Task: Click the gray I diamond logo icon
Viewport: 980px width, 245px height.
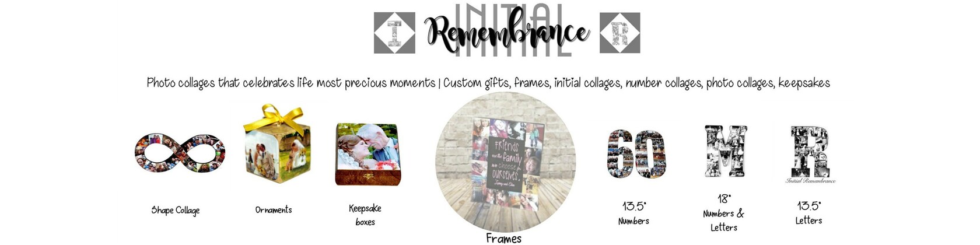Action: pos(394,33)
